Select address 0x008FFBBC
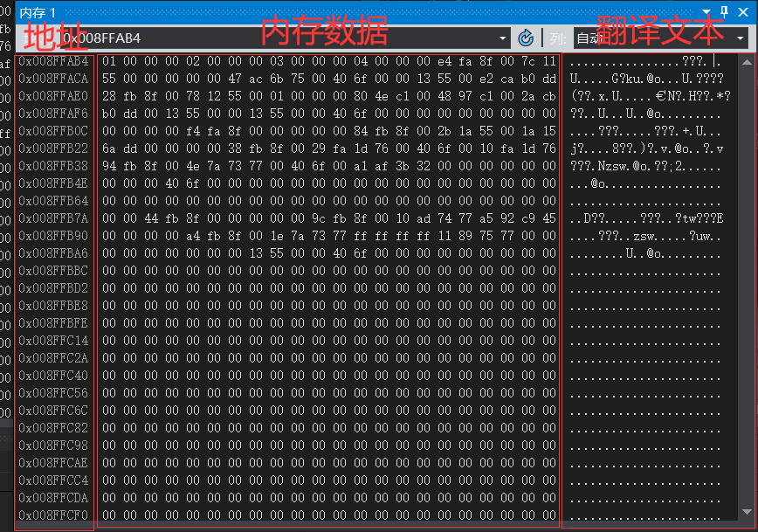This screenshot has width=758, height=532. pyautogui.click(x=53, y=270)
